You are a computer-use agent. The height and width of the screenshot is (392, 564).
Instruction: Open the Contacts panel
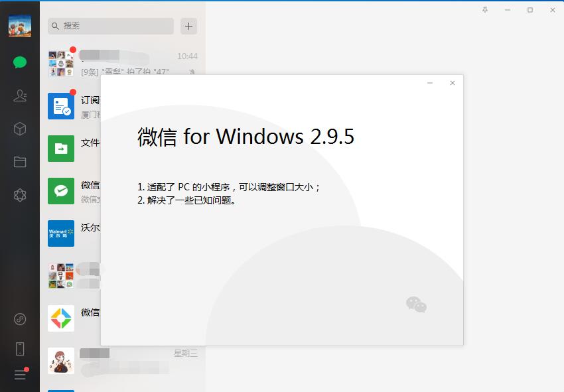pyautogui.click(x=20, y=95)
